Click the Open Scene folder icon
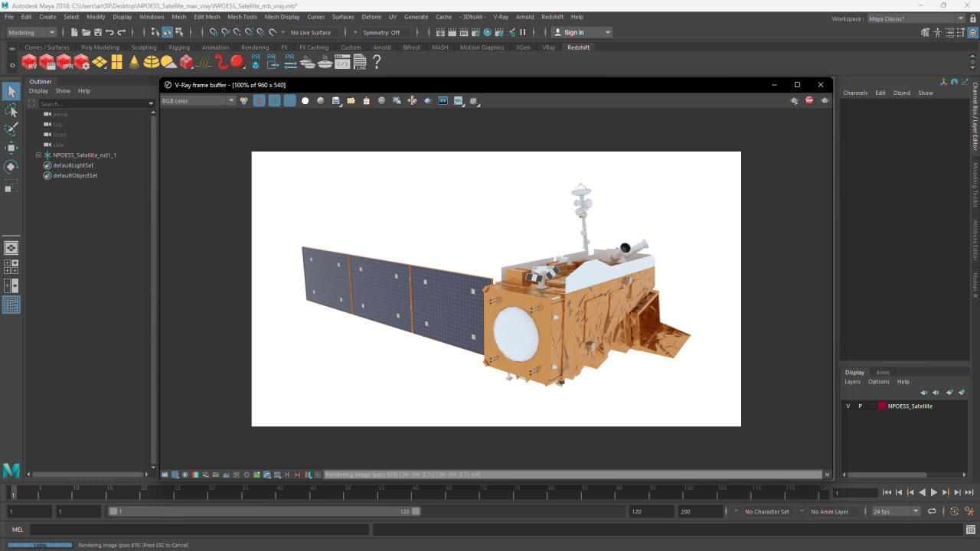 tap(87, 32)
